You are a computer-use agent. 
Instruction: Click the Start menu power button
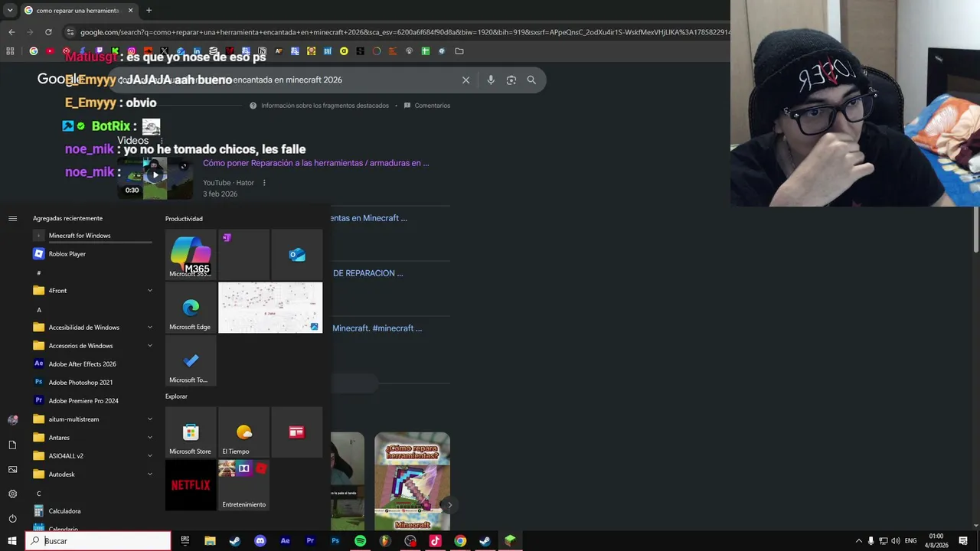[12, 519]
